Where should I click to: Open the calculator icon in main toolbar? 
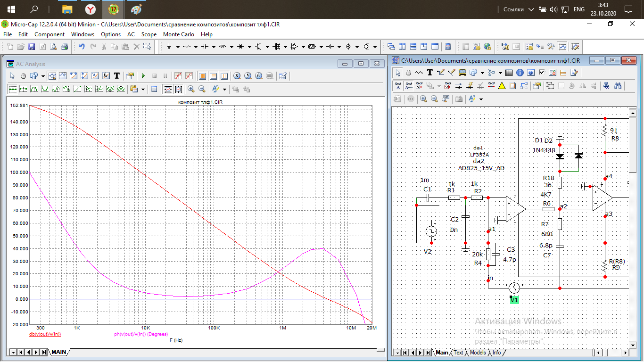tap(448, 47)
